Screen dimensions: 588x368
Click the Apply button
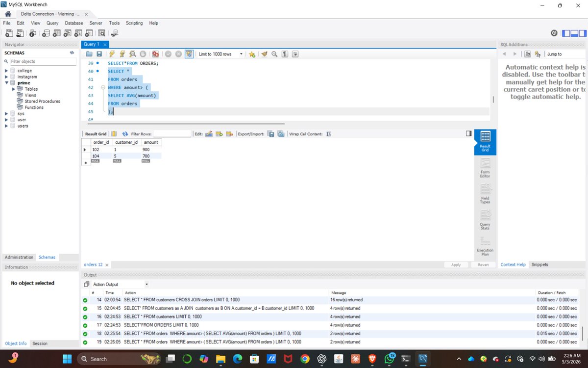pyautogui.click(x=456, y=264)
